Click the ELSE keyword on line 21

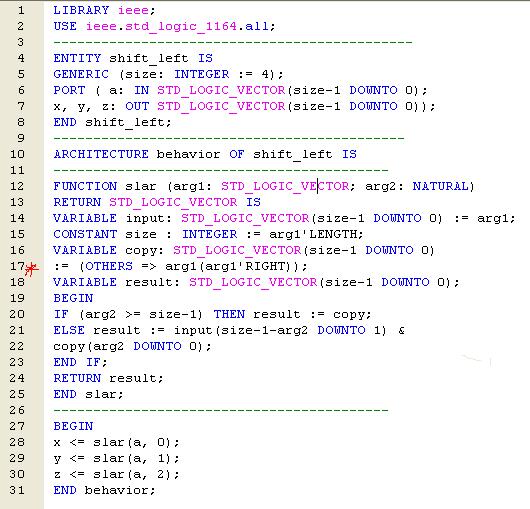pyautogui.click(x=69, y=330)
